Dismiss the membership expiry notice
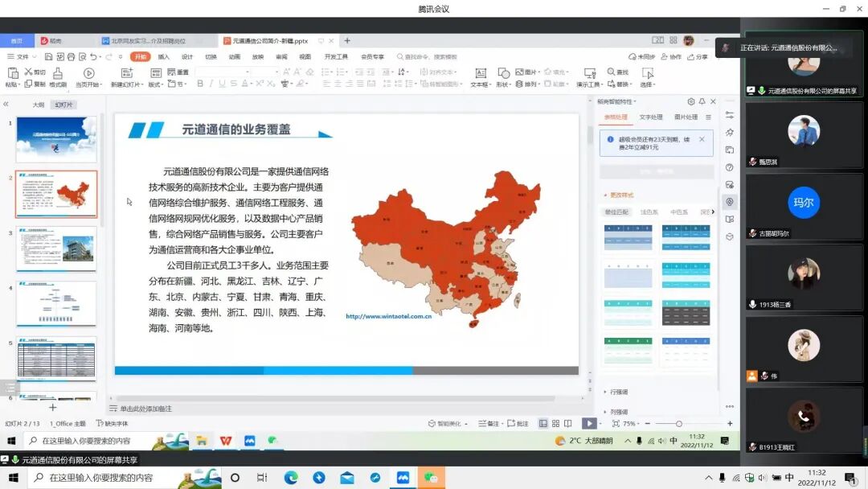The width and height of the screenshot is (868, 489). [x=702, y=139]
